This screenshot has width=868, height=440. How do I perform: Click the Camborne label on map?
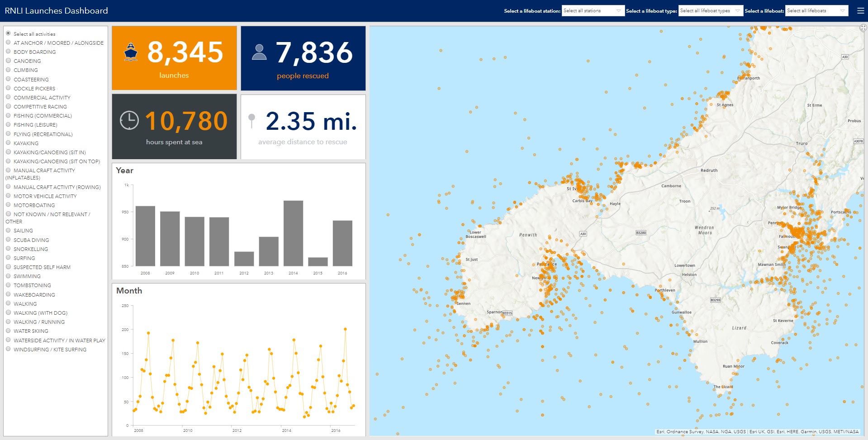(671, 186)
